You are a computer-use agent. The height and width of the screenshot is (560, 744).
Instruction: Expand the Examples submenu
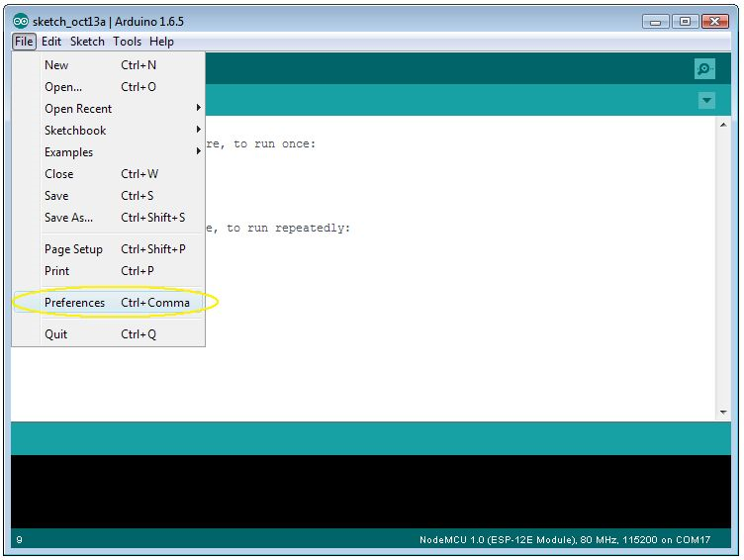tap(109, 152)
